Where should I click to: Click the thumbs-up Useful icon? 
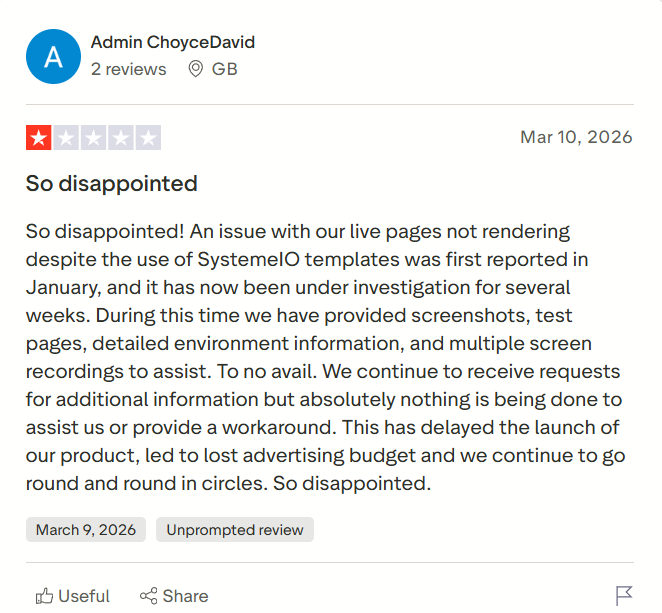pyautogui.click(x=44, y=596)
